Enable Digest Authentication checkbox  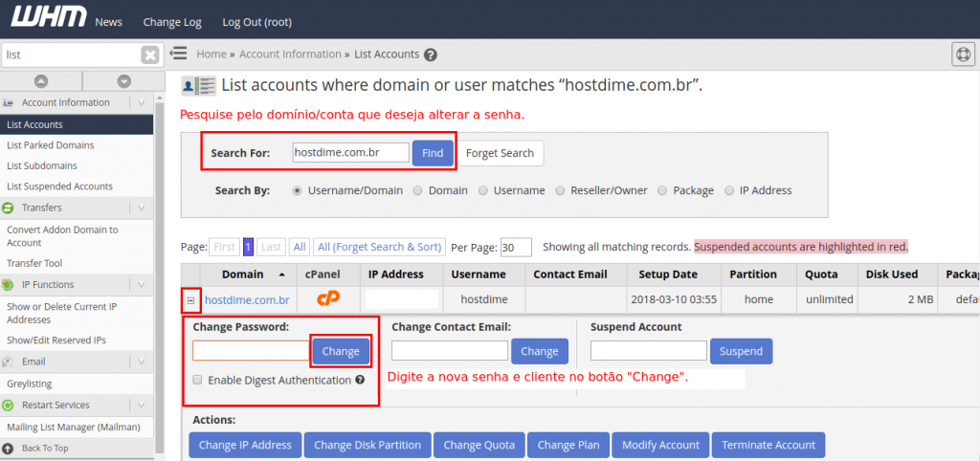tap(197, 380)
